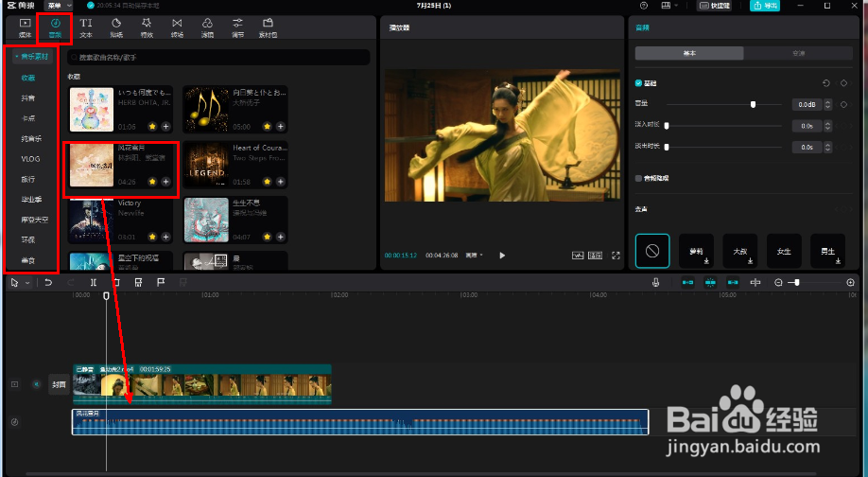Switch to the 变速 speed tab
Screen dimensions: 868x477
[x=798, y=53]
